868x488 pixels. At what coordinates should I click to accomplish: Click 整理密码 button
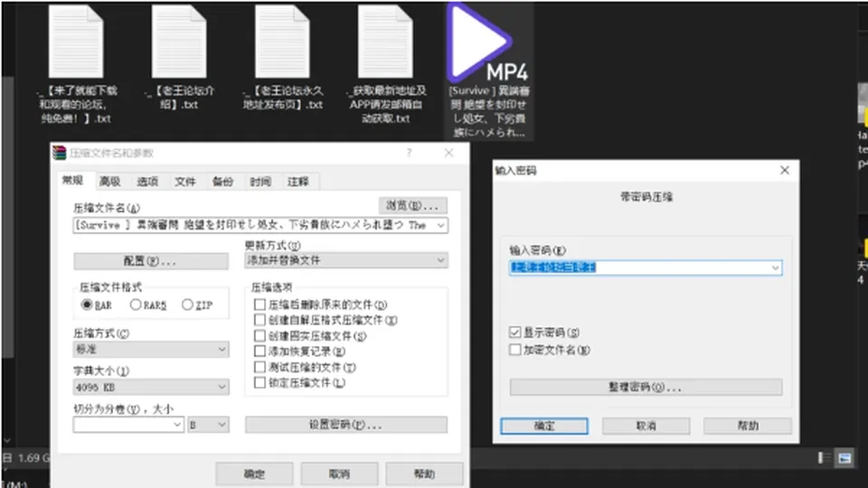point(646,387)
